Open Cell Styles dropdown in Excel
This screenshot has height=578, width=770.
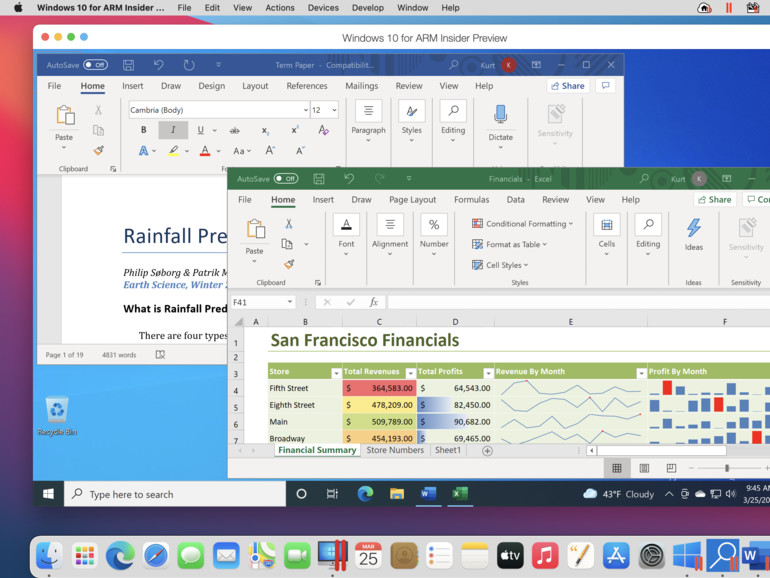coord(500,265)
